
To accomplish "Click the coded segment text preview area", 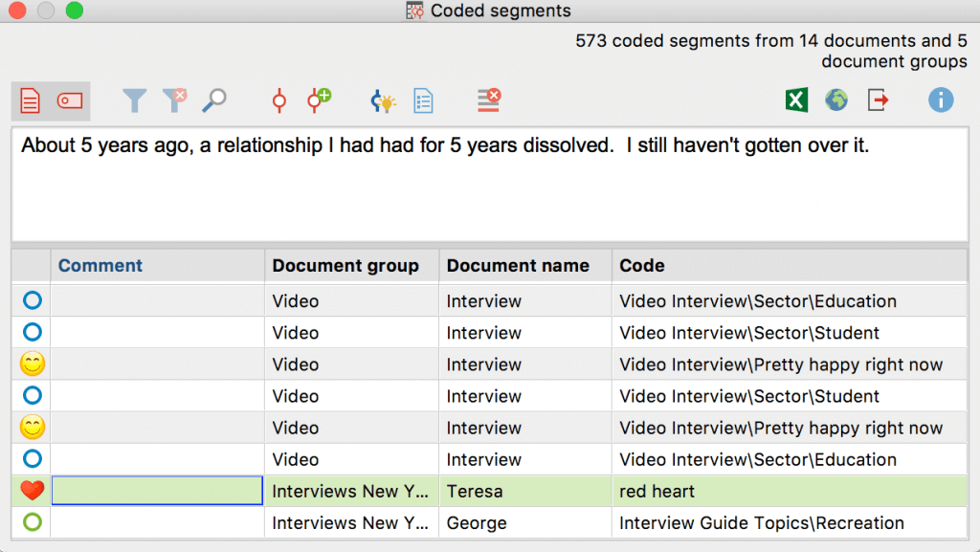I will tap(490, 185).
